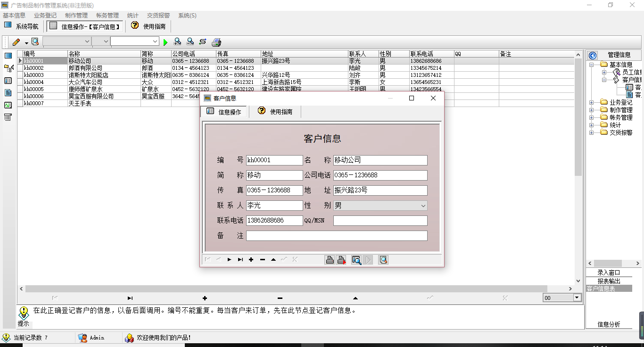This screenshot has height=347, width=644.
Task: Click the print icon in customer info dialog
Action: (x=330, y=260)
